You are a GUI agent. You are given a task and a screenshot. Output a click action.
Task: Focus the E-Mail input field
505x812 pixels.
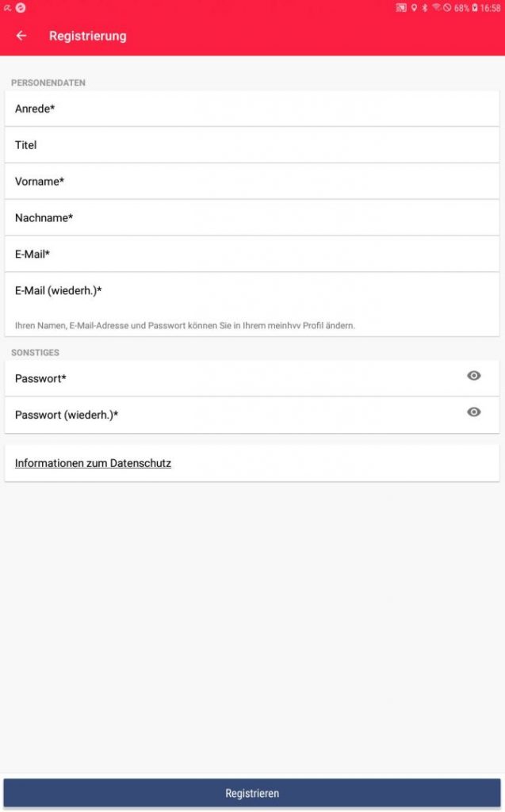click(252, 254)
